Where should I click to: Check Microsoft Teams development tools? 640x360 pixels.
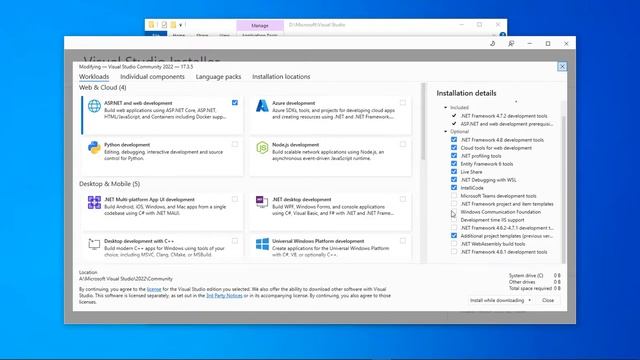(454, 196)
